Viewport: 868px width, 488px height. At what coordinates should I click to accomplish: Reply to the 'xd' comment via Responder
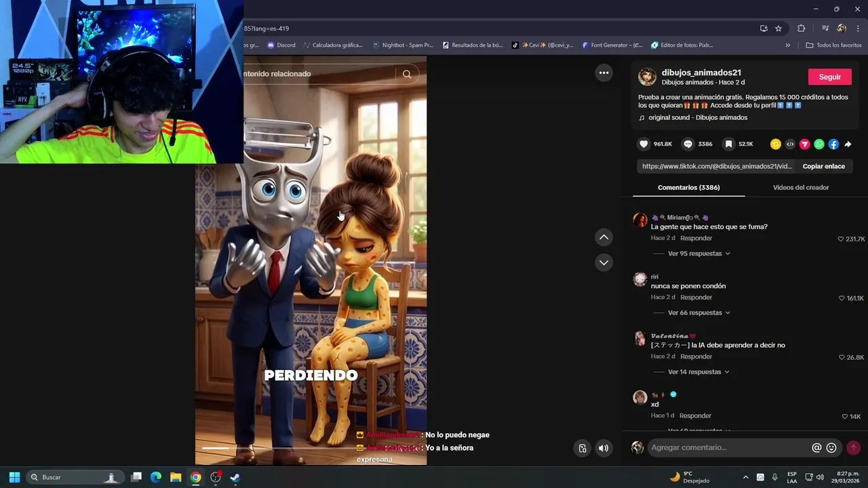(x=695, y=415)
